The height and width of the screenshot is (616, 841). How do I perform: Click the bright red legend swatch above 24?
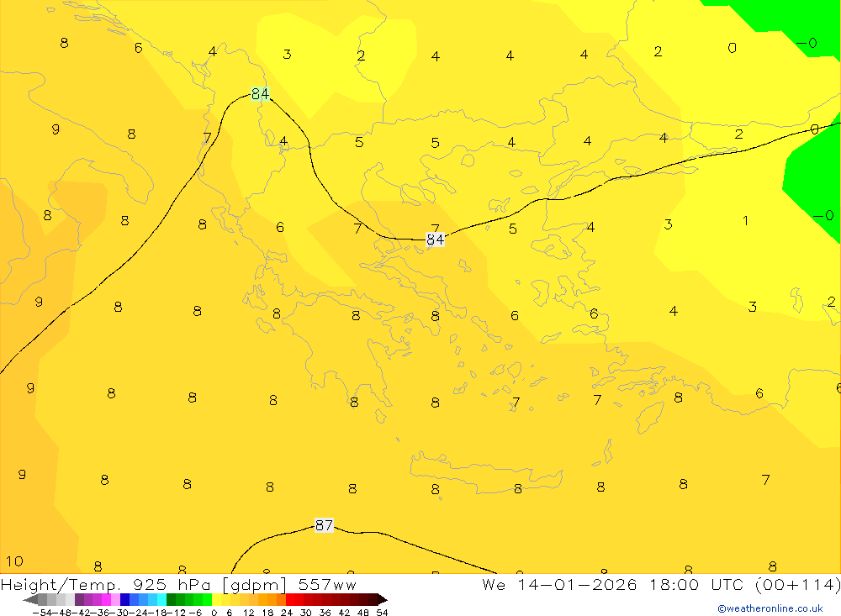coord(290,600)
